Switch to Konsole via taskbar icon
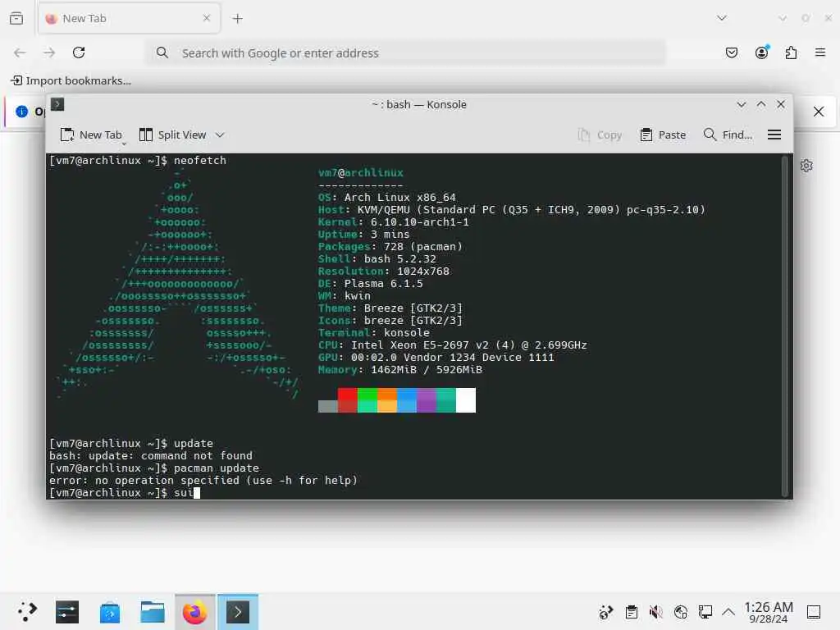Image resolution: width=840 pixels, height=630 pixels. tap(237, 612)
